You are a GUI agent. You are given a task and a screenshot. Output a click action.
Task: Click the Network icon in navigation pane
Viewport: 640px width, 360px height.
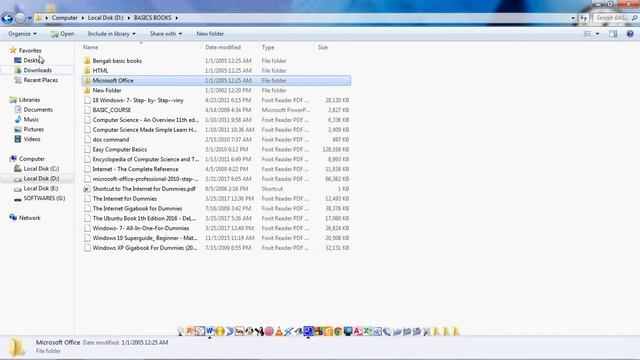pyautogui.click(x=13, y=218)
